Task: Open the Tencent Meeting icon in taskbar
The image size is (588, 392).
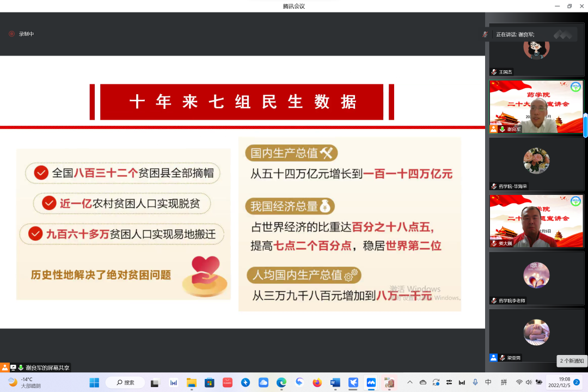Action: (x=371, y=382)
